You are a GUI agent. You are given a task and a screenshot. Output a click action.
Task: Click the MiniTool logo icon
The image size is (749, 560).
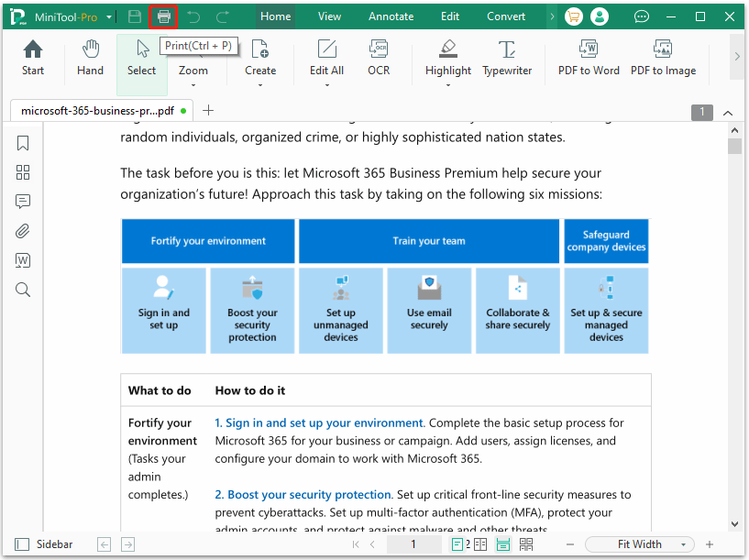(17, 16)
